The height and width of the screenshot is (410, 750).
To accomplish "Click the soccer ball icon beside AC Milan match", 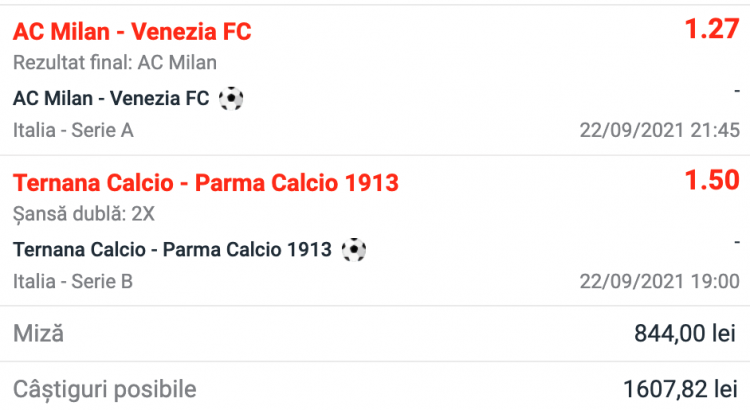I will point(231,98).
